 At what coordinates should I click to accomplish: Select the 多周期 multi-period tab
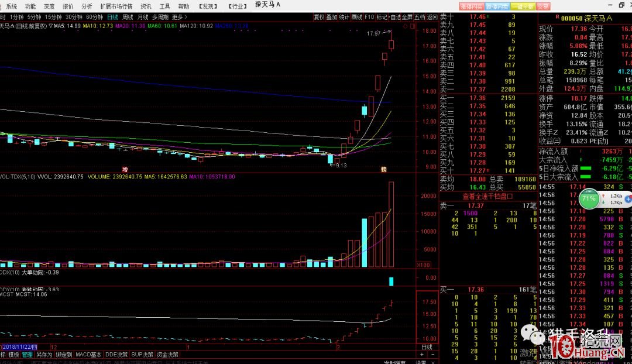click(160, 17)
